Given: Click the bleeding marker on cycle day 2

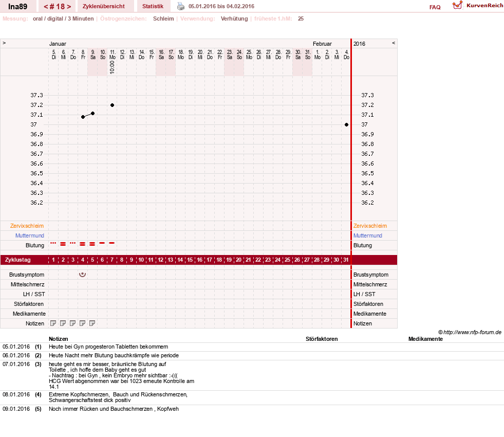Looking at the screenshot, I should 63,244.
